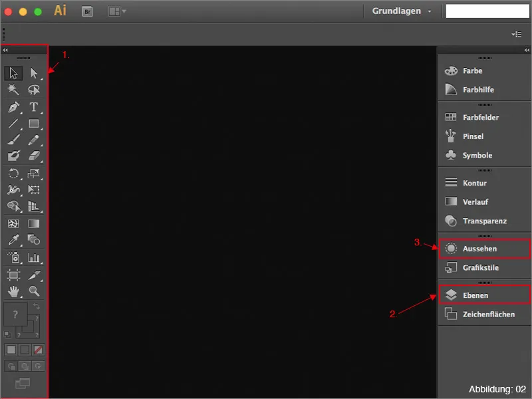This screenshot has height=399, width=532.
Task: Swap the fill and stroke colors
Action: tap(36, 306)
